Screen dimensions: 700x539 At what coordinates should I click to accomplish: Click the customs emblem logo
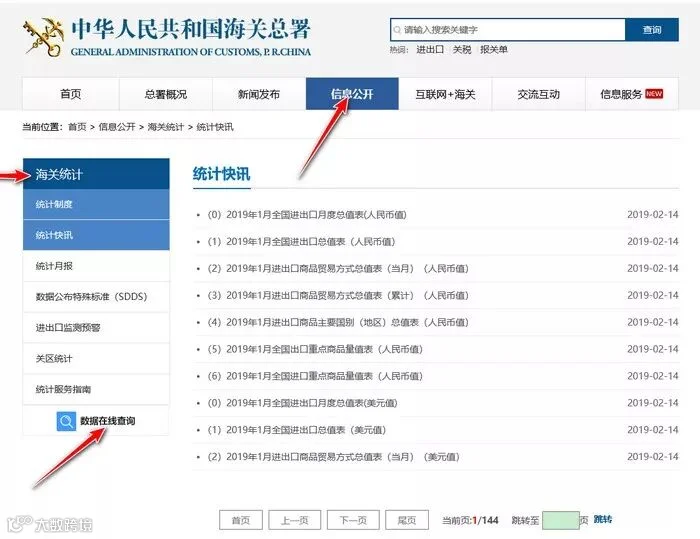43,38
